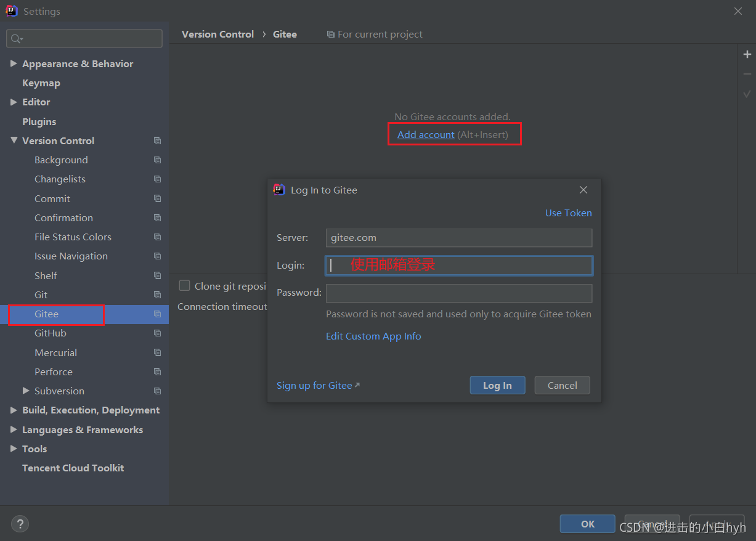Expand Build, Execution, Deployment section
The height and width of the screenshot is (541, 756).
click(14, 410)
